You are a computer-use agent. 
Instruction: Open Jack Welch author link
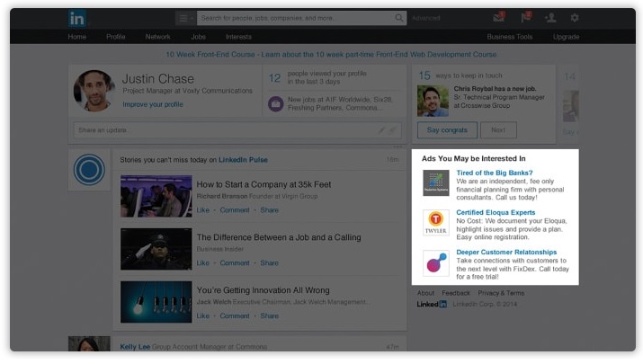coord(214,302)
